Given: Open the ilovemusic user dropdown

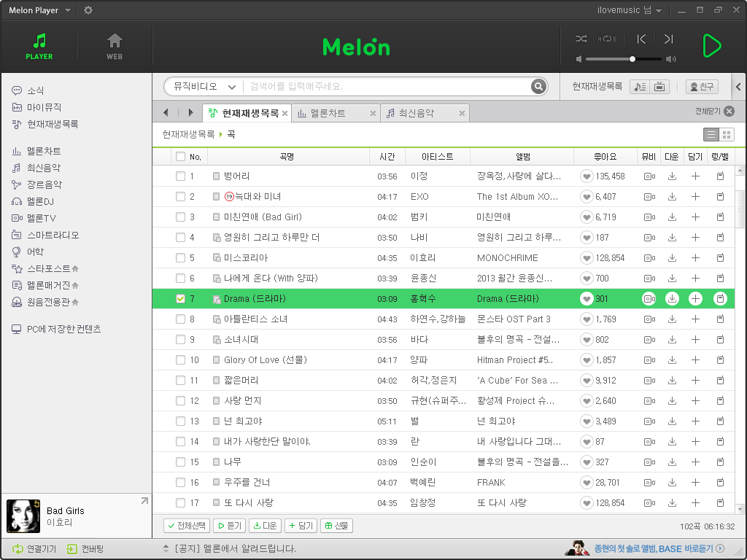Looking at the screenshot, I should pos(658,11).
